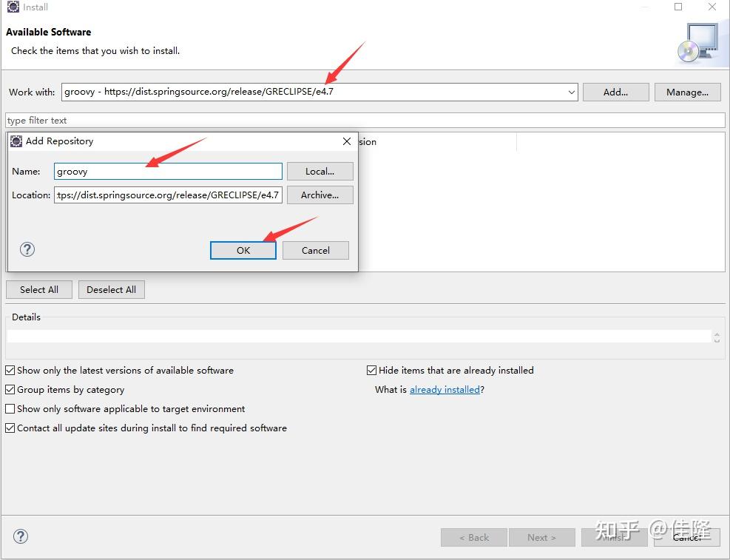Click OK in Add Repository dialog
This screenshot has width=730, height=560.
(x=243, y=251)
